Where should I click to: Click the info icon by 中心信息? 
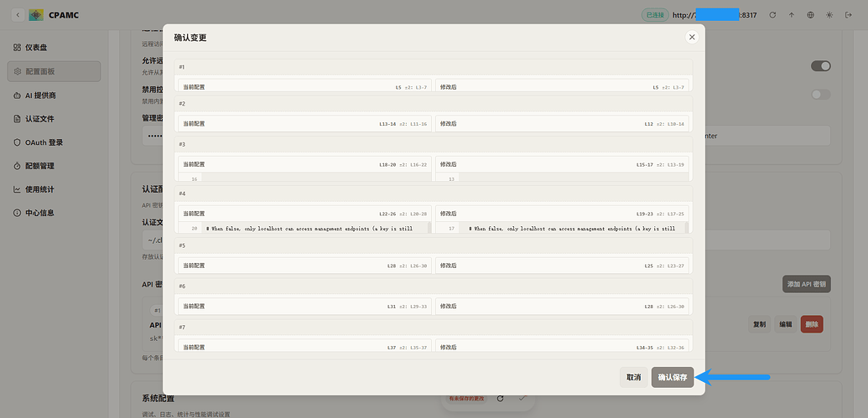click(x=17, y=212)
